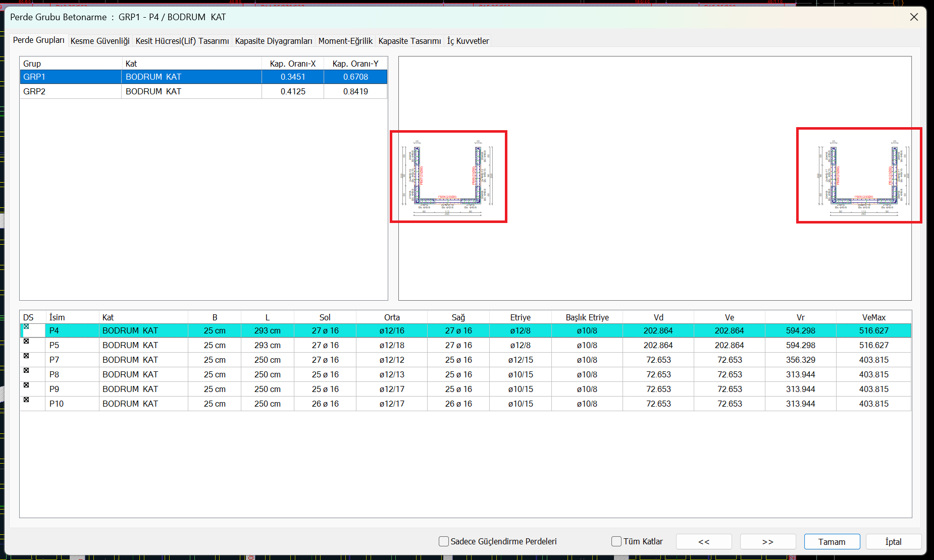
Task: Open the Kesme Güvenliği tab
Action: (x=100, y=41)
